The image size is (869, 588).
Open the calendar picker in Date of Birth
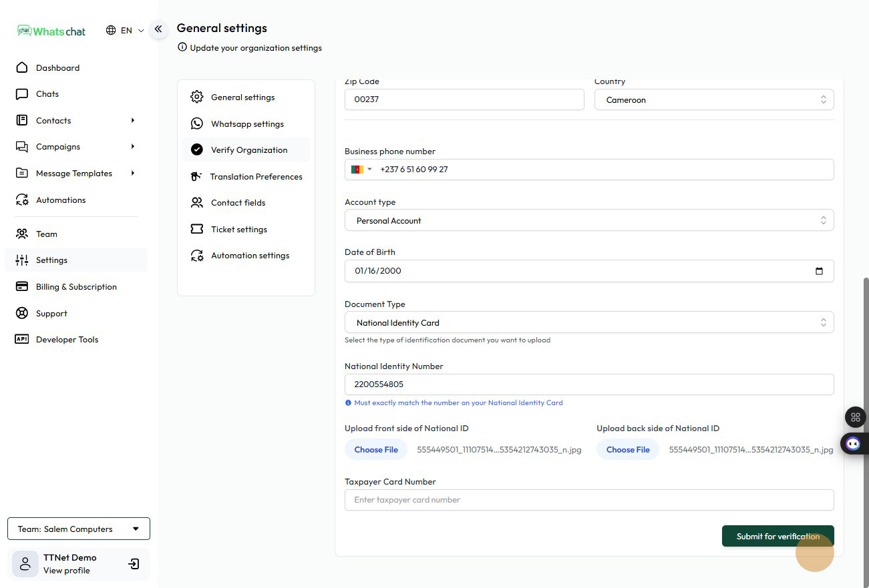(x=819, y=271)
